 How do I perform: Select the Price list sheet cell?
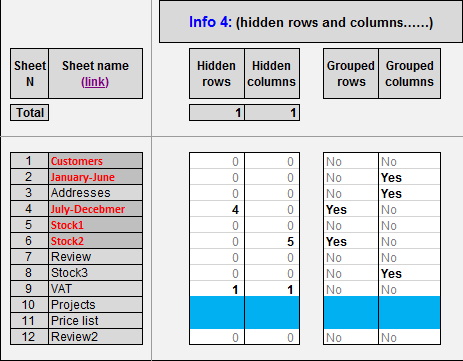tap(95, 321)
